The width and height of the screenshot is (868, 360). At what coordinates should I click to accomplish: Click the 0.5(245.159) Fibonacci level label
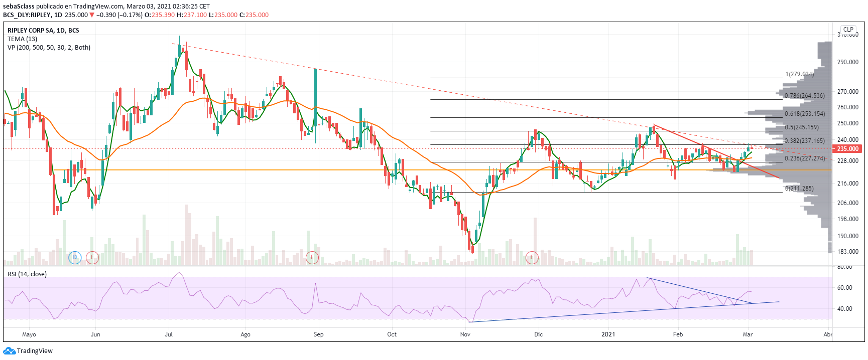point(801,127)
